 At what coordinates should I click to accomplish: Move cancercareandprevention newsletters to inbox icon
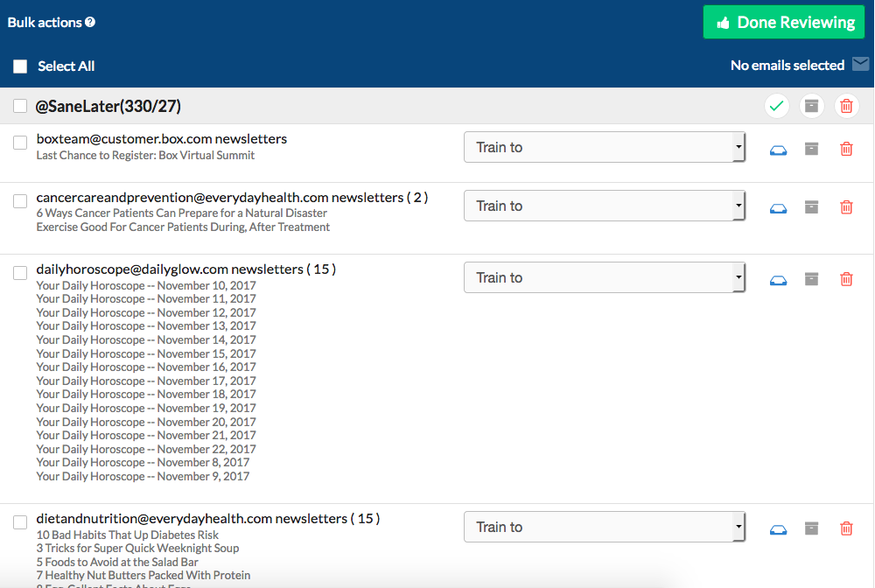click(x=778, y=208)
